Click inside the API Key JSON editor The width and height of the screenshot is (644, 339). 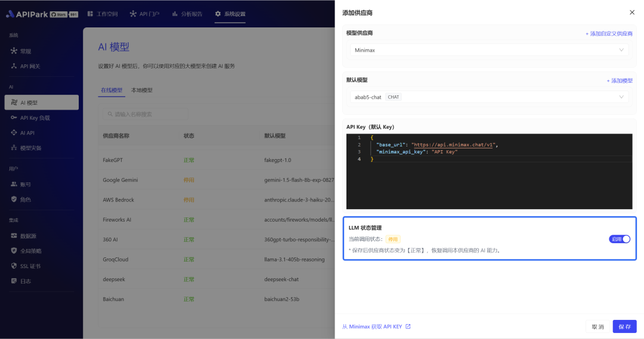coord(489,179)
